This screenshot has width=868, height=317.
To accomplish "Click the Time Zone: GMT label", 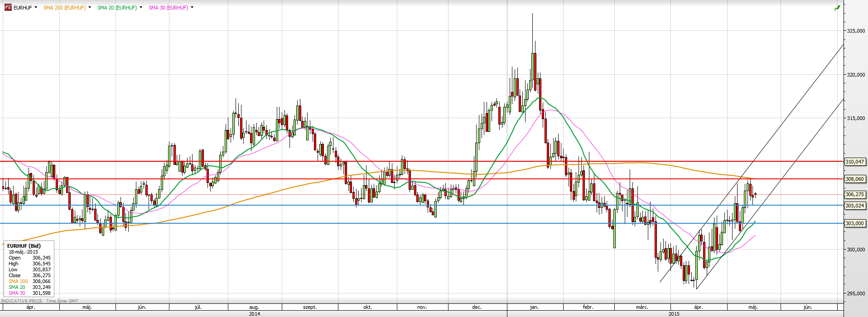I will (62, 301).
